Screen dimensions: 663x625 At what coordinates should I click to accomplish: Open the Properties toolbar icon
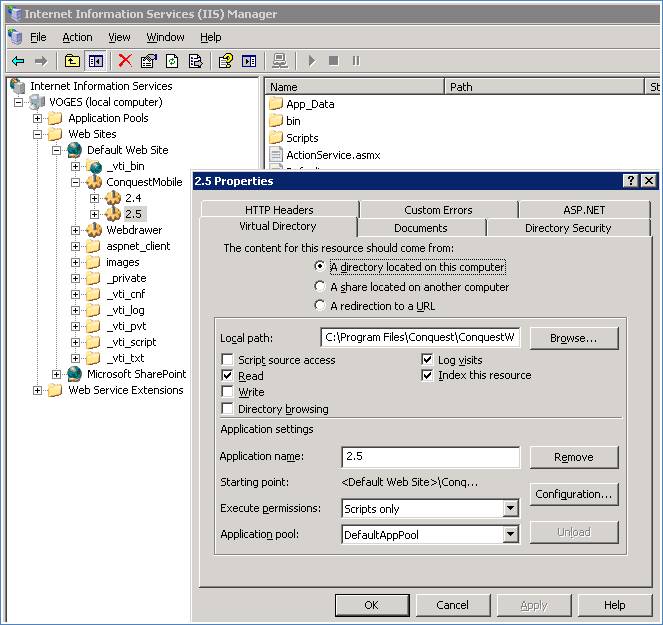click(x=148, y=61)
